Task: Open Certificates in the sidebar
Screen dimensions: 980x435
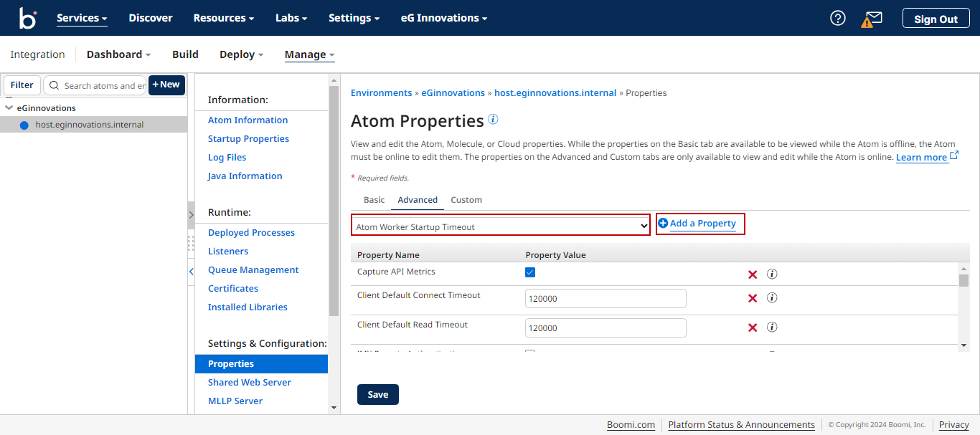Action: point(233,289)
